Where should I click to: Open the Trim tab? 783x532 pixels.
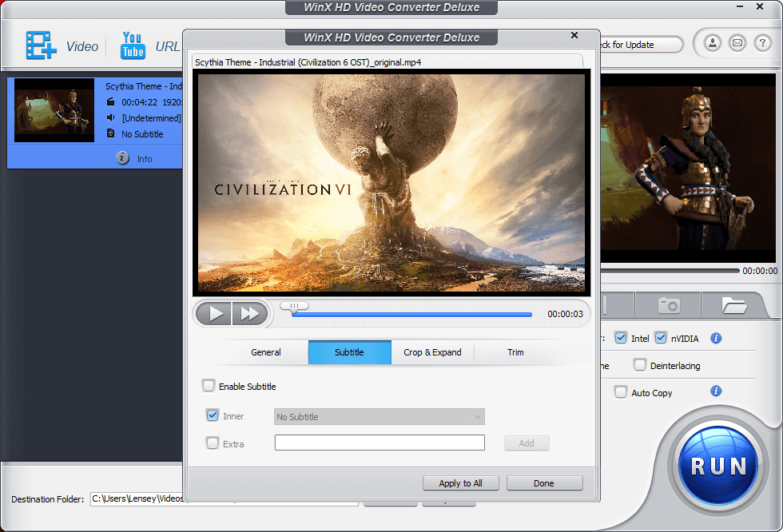click(x=515, y=352)
